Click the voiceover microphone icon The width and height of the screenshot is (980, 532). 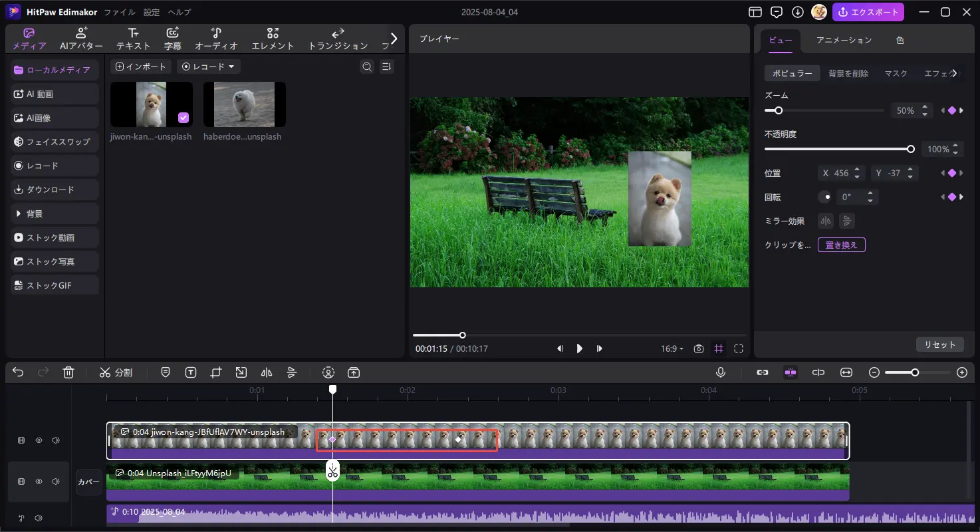pyautogui.click(x=721, y=372)
